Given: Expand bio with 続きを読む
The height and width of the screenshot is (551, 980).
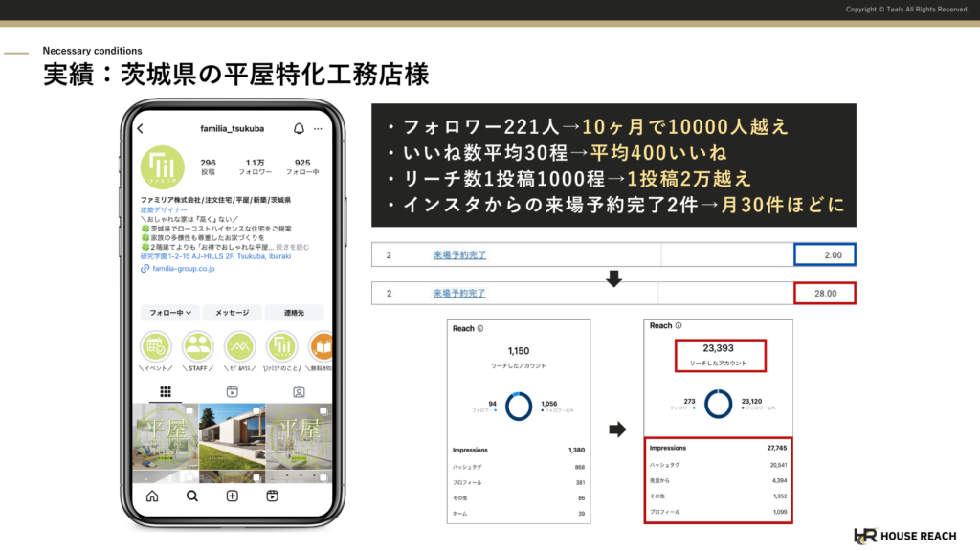Looking at the screenshot, I should (293, 248).
